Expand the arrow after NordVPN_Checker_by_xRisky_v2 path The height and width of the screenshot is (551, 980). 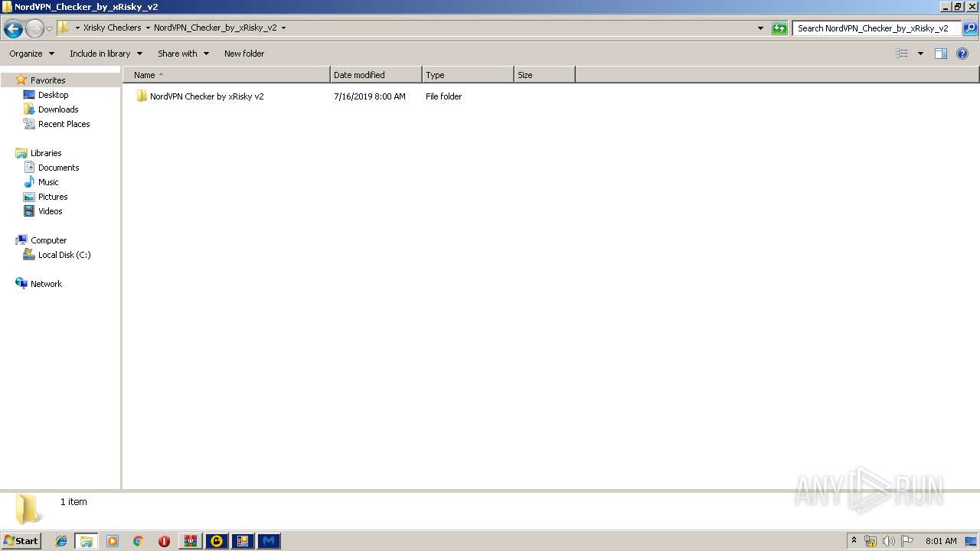click(283, 28)
